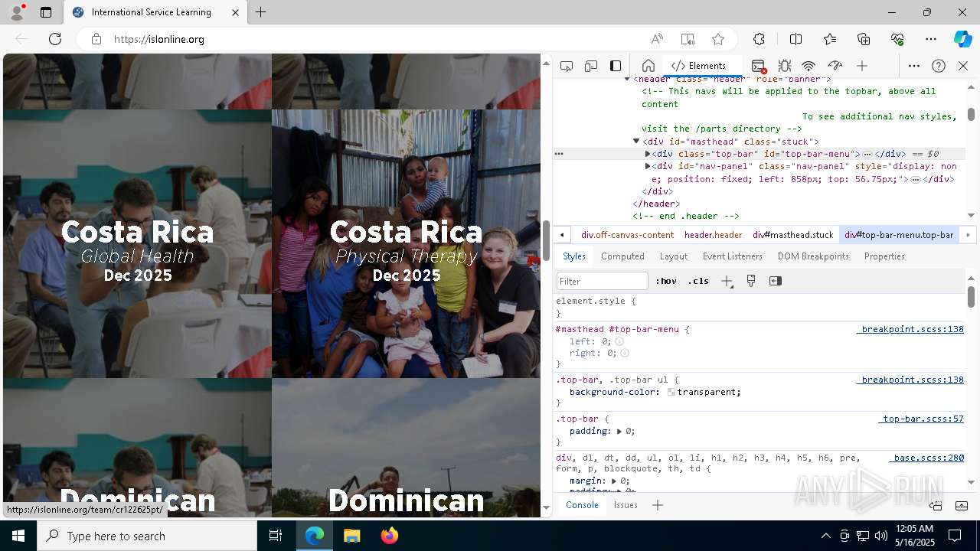Open the Favorites list icon
This screenshot has height=551, width=980.
tap(830, 39)
